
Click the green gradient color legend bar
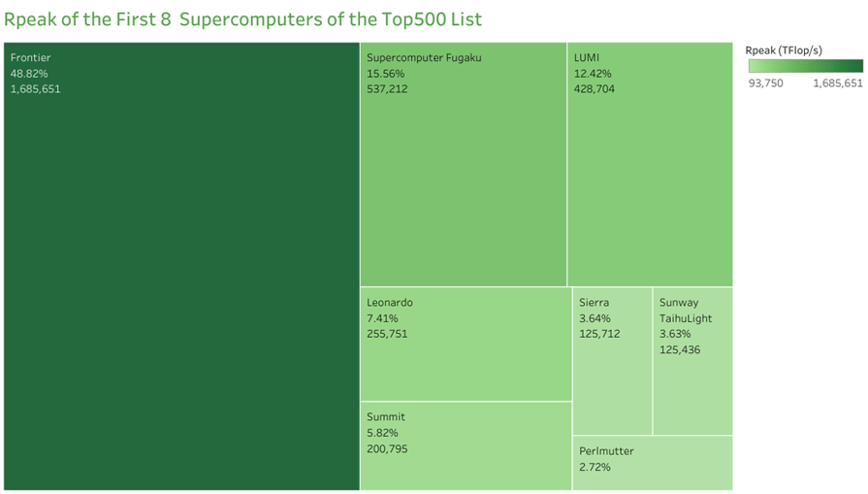pos(805,66)
